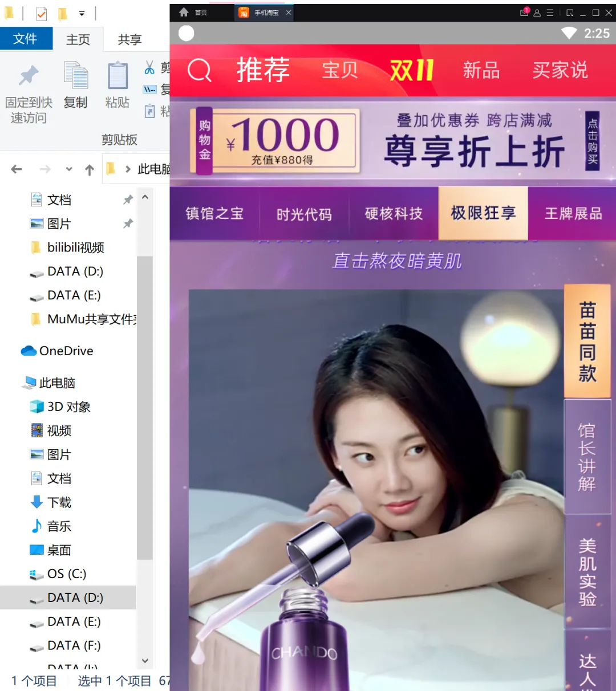Click the paste shortcut icon in ribbon
Image resolution: width=616 pixels, height=691 pixels.
tap(149, 111)
